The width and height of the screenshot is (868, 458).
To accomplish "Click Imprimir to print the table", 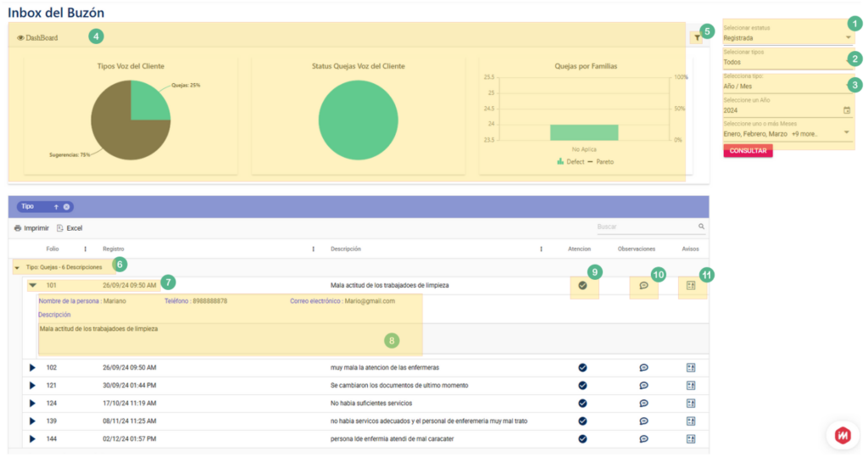I will point(31,228).
